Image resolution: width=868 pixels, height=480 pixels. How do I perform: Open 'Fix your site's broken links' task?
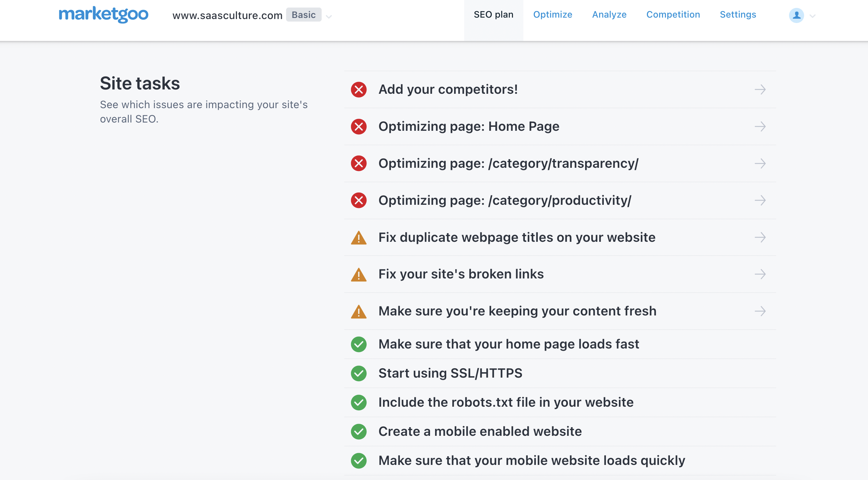560,274
